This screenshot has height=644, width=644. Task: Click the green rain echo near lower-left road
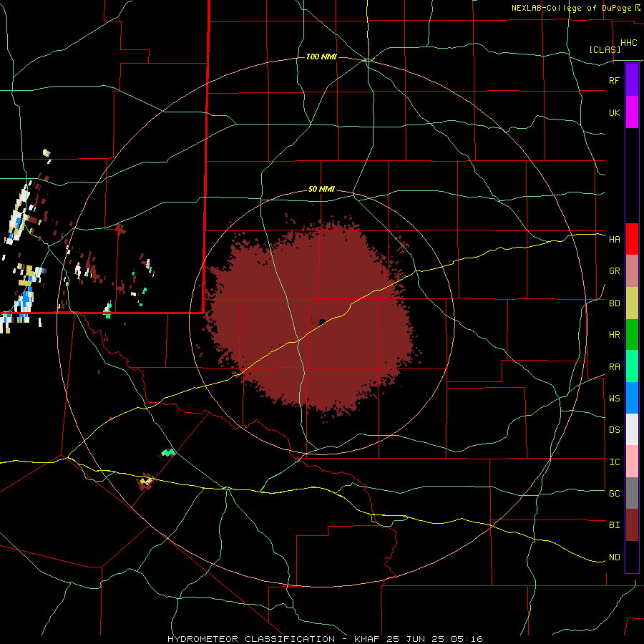pyautogui.click(x=168, y=453)
